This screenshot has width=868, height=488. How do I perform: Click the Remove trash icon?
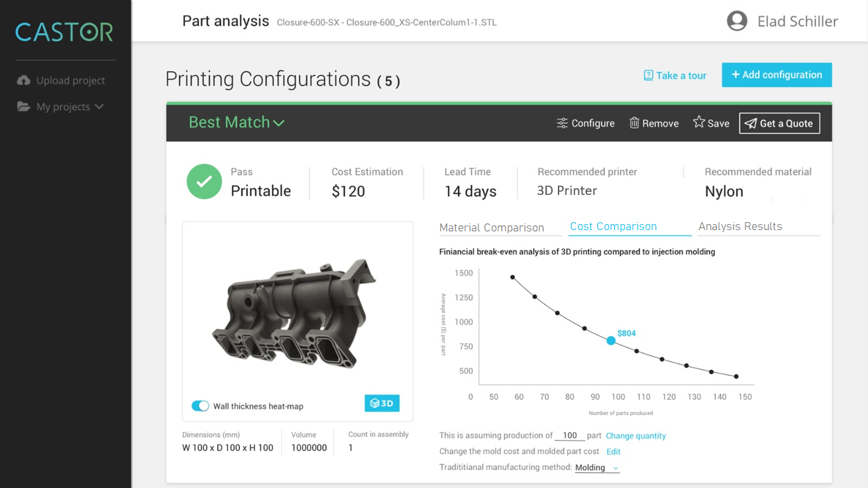(x=634, y=123)
